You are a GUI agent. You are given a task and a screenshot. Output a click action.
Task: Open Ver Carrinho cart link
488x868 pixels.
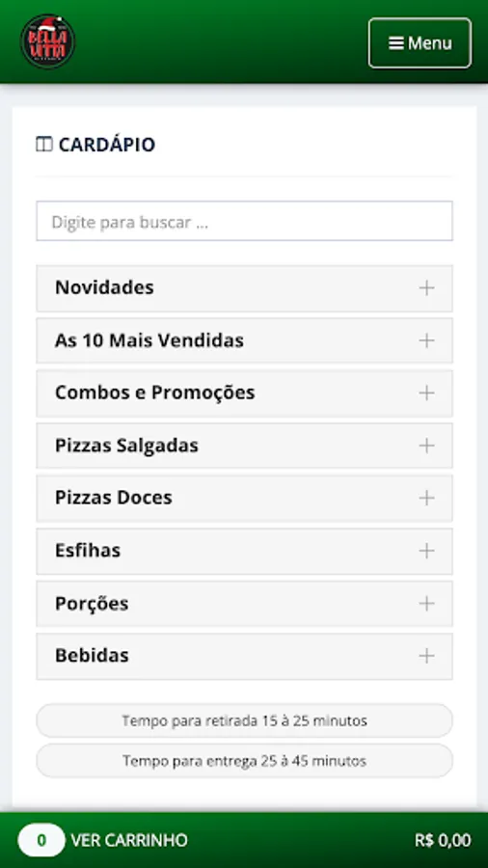click(129, 840)
